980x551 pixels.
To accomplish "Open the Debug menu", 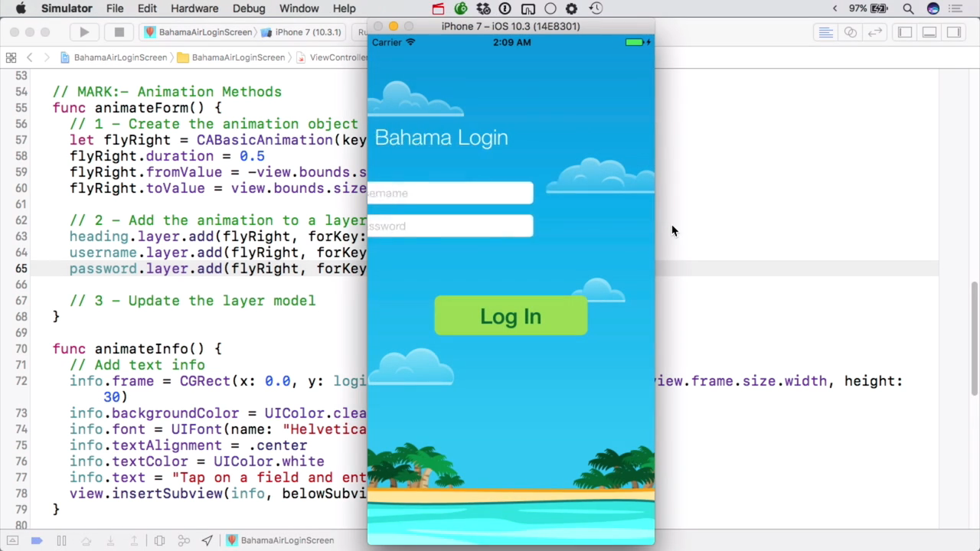I will [x=249, y=8].
